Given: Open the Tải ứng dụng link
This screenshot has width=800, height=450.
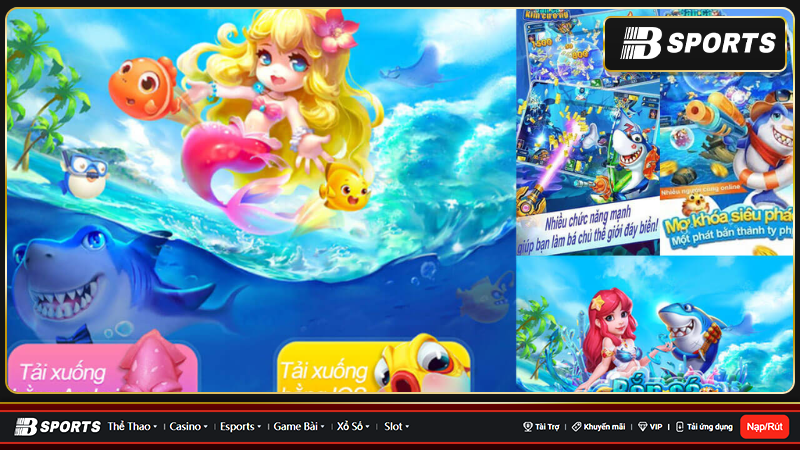Looking at the screenshot, I should (710, 427).
